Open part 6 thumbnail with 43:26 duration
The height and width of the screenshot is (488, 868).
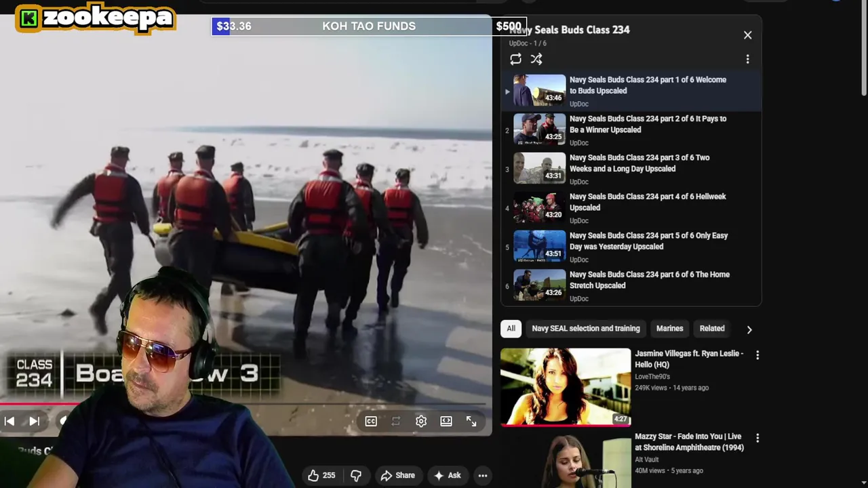point(539,285)
